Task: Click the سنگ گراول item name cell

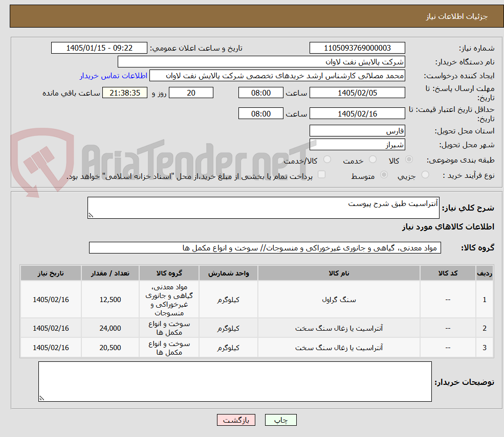Action: (x=339, y=300)
